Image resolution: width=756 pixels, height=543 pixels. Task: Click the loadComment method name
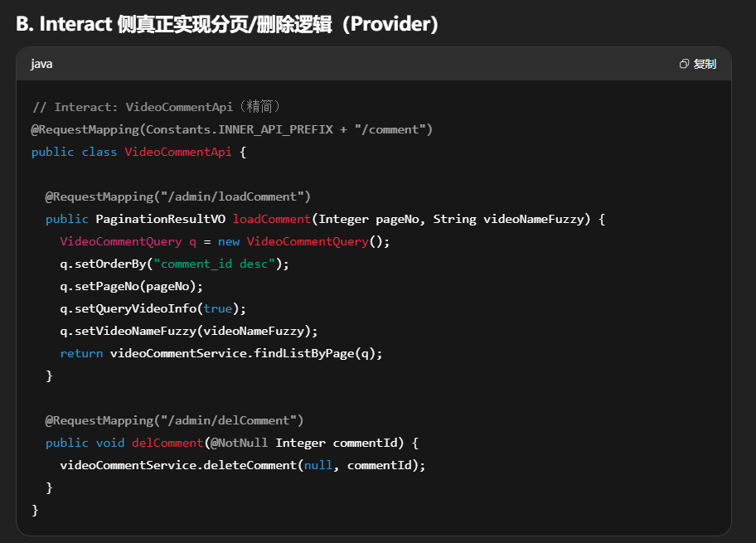tap(271, 219)
